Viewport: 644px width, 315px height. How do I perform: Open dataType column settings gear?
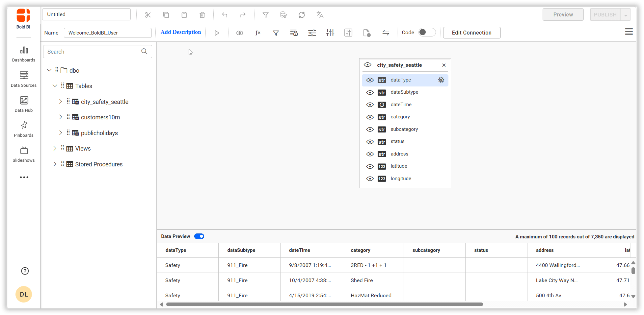[x=441, y=80]
